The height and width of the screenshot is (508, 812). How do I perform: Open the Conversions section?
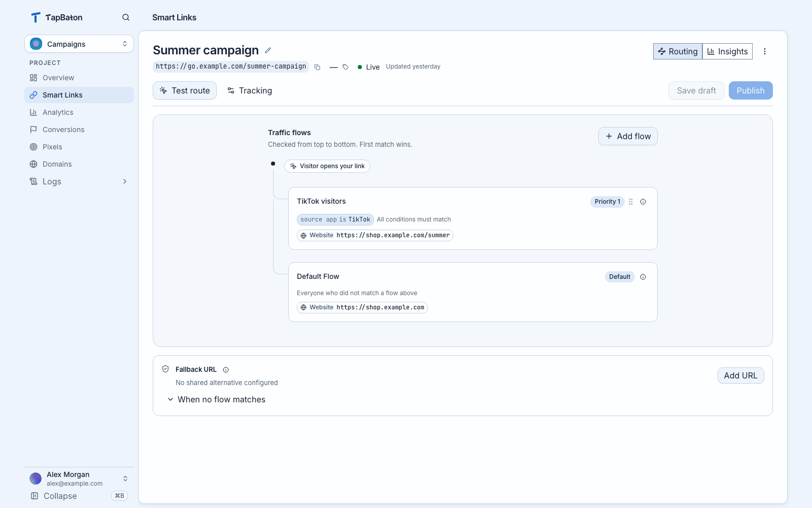(79, 130)
